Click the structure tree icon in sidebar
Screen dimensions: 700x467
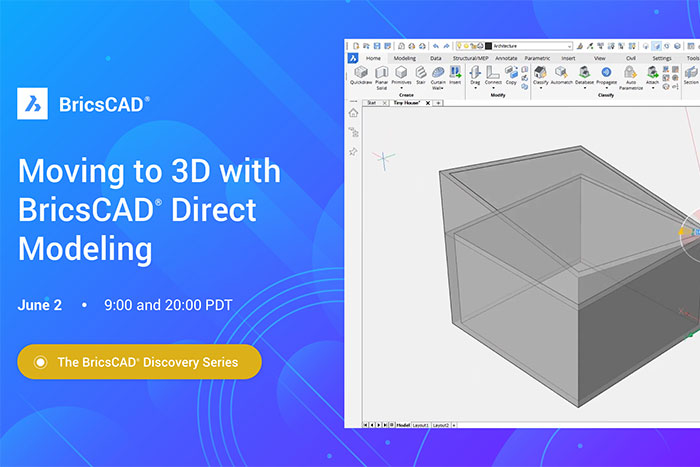click(353, 132)
